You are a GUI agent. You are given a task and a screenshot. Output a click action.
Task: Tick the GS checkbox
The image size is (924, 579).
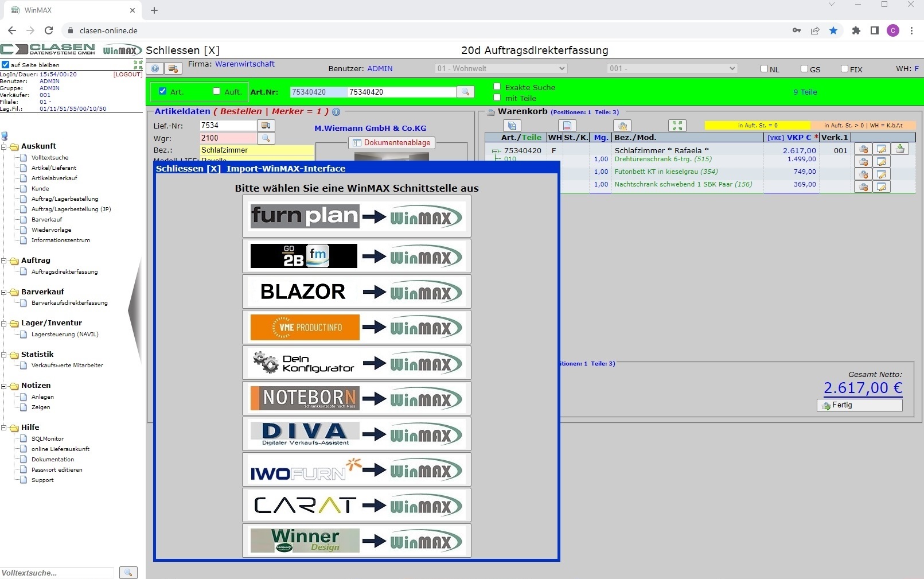[x=804, y=69]
